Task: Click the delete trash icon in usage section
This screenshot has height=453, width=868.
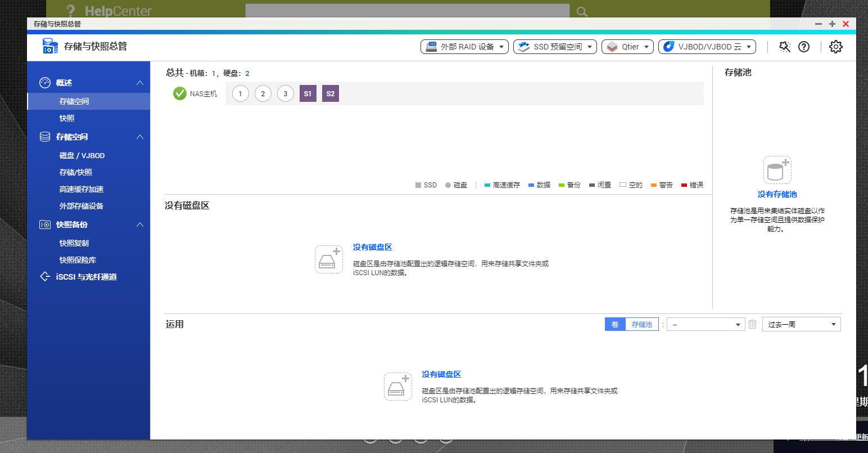Action: [x=752, y=324]
